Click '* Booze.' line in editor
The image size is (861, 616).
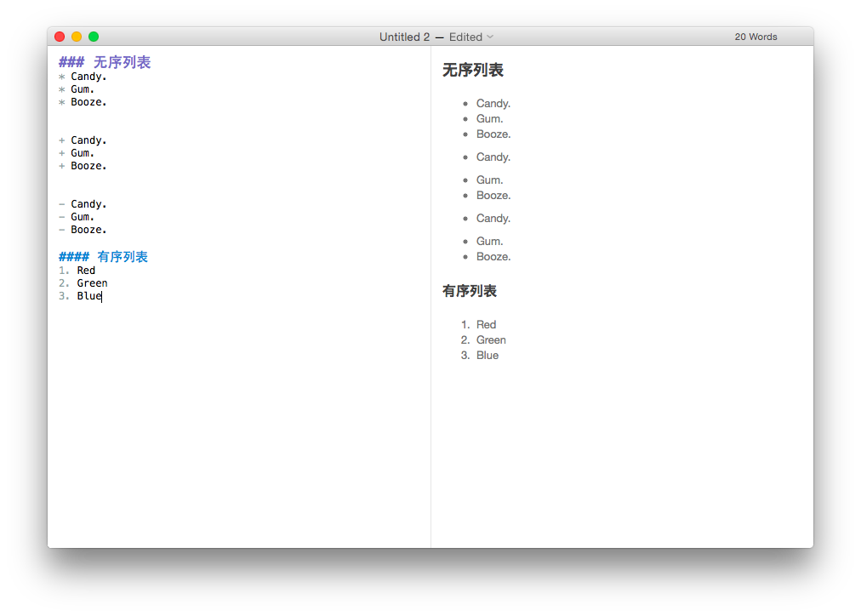point(83,102)
